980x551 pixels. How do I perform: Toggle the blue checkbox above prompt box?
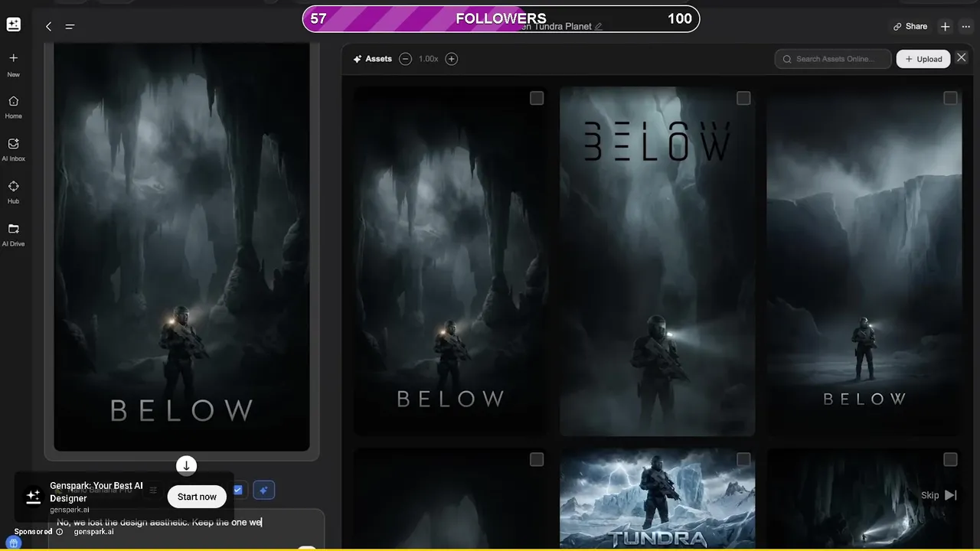click(x=238, y=490)
